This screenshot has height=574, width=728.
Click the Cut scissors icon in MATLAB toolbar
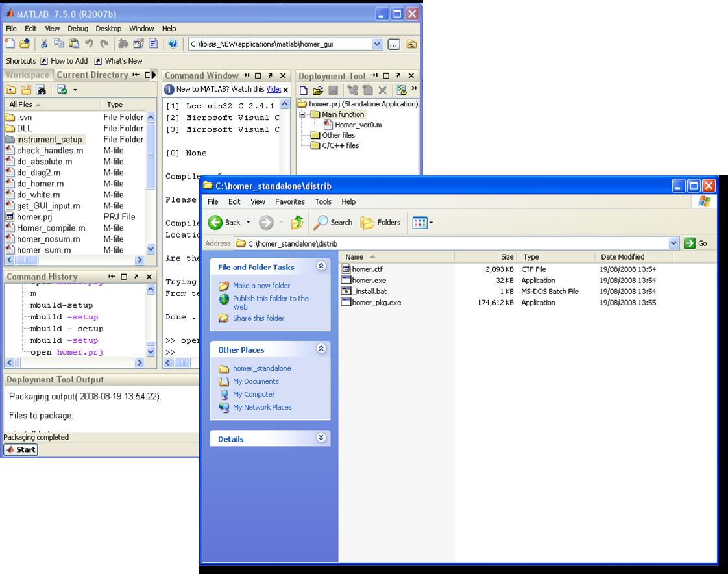click(x=44, y=44)
